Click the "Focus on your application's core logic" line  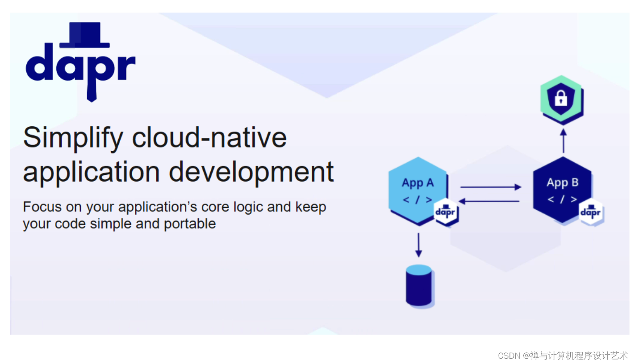point(175,207)
